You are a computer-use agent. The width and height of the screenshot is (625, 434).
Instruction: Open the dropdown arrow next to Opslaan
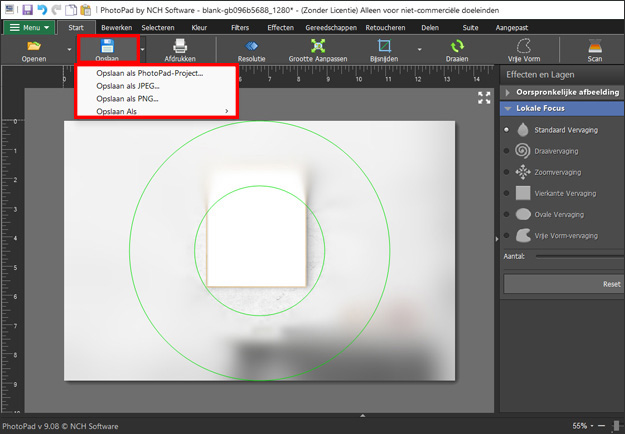point(142,50)
